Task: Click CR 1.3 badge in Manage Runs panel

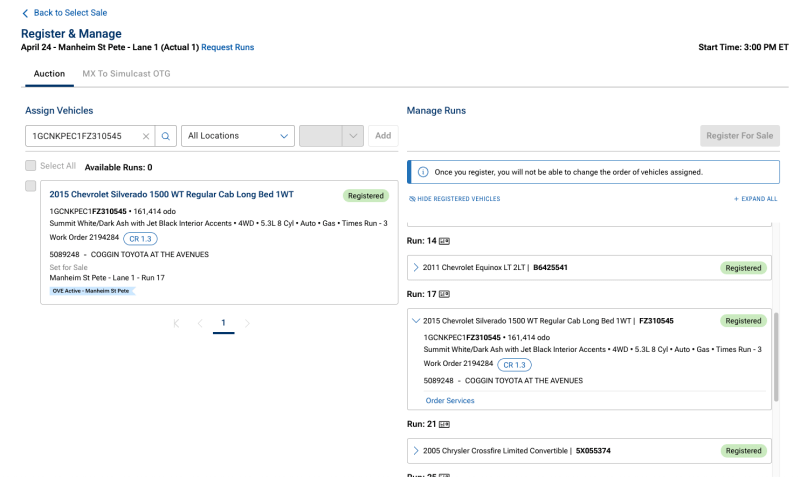Action: 514,365
